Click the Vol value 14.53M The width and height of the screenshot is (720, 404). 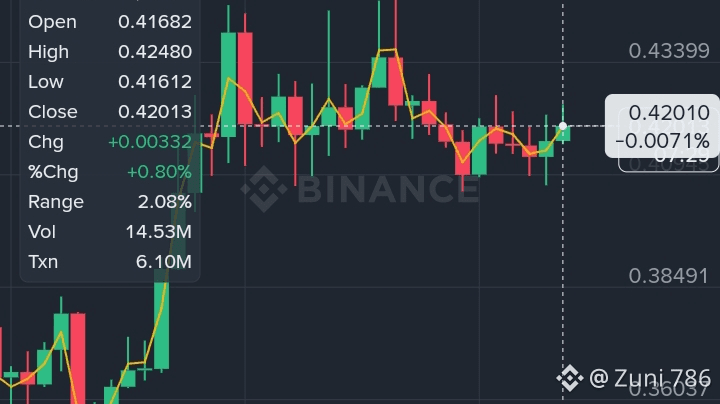coord(158,232)
